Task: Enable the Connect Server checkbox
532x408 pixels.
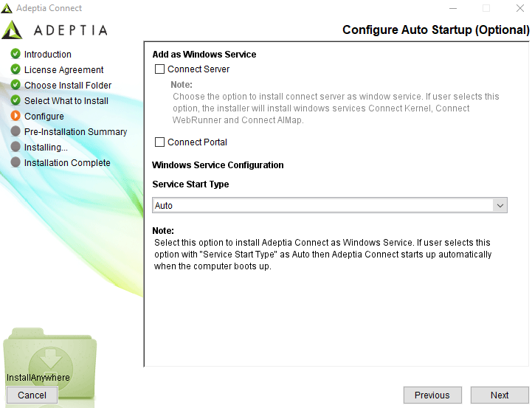Action: pos(159,69)
